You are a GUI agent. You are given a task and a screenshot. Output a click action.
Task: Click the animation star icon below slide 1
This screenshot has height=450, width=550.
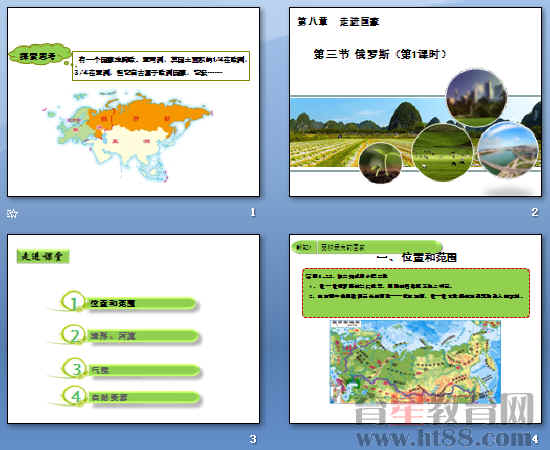click(x=12, y=214)
